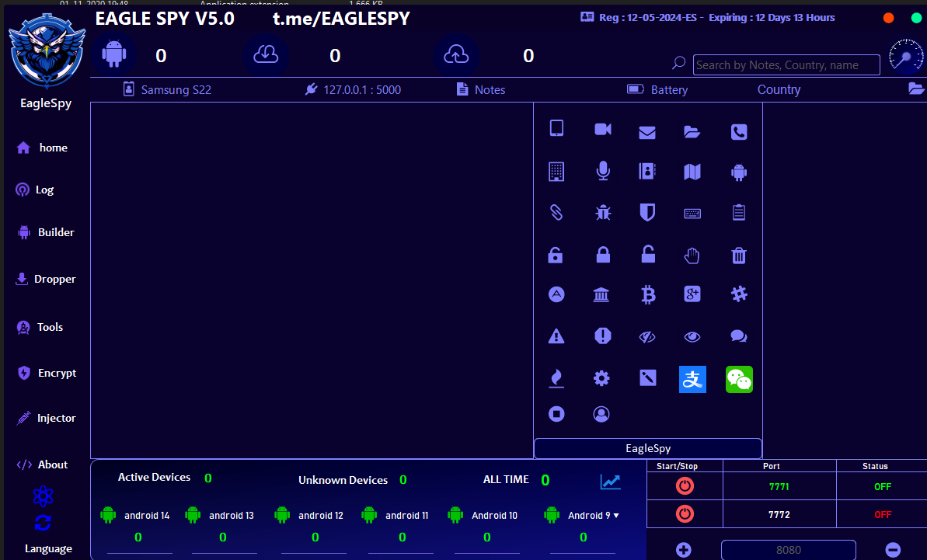Open the About section in sidebar
The width and height of the screenshot is (927, 560).
point(42,464)
